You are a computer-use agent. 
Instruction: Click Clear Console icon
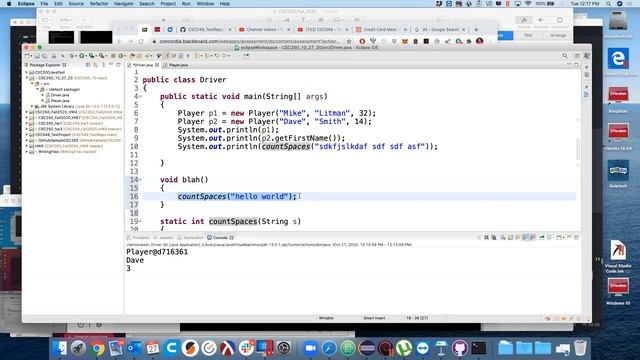503,237
